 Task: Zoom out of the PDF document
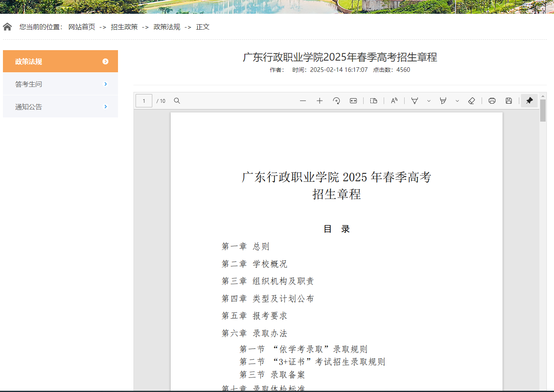pos(303,100)
